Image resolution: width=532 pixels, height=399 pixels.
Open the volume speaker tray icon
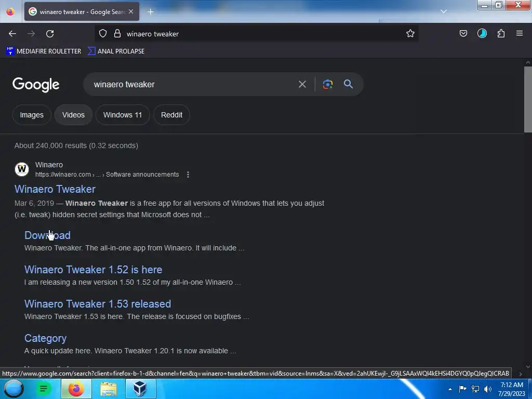(488, 389)
